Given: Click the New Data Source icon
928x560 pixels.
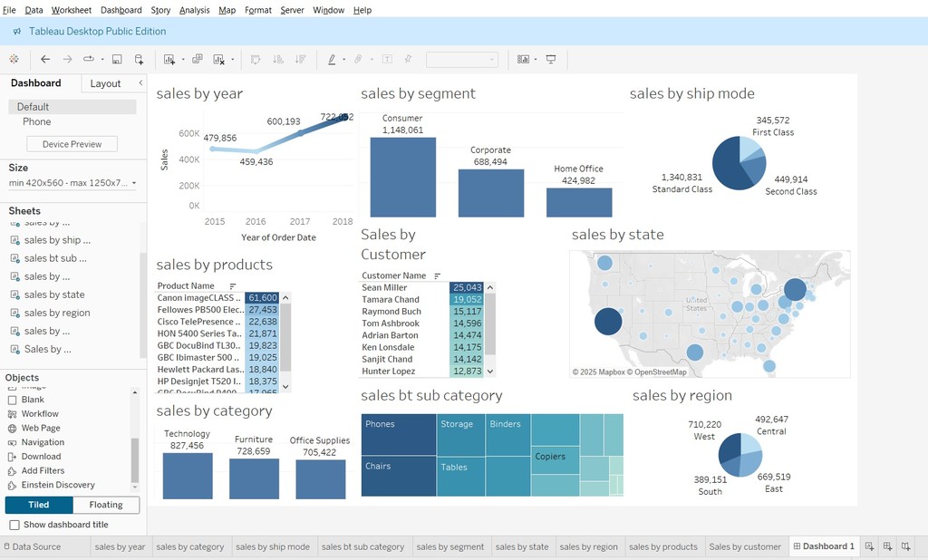Looking at the screenshot, I should (139, 59).
